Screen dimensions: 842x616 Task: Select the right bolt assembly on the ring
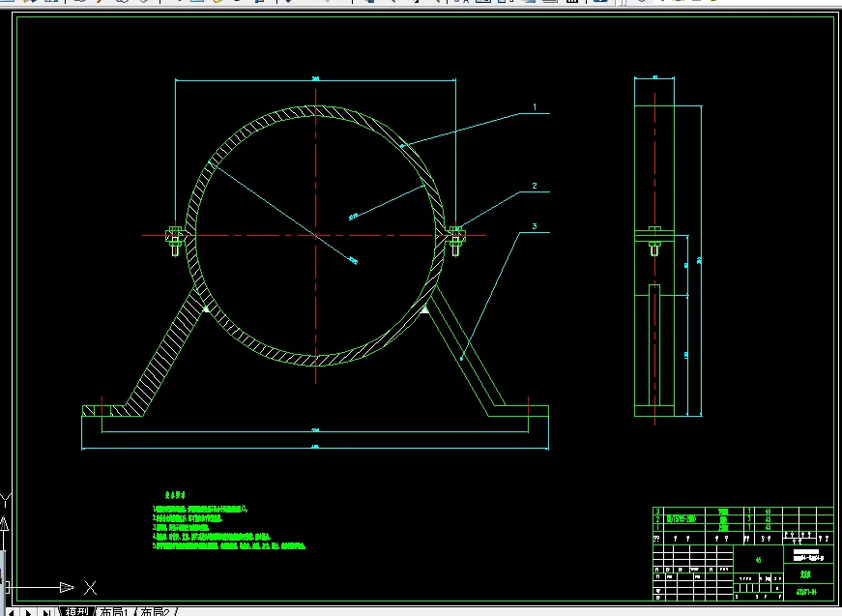pos(455,240)
